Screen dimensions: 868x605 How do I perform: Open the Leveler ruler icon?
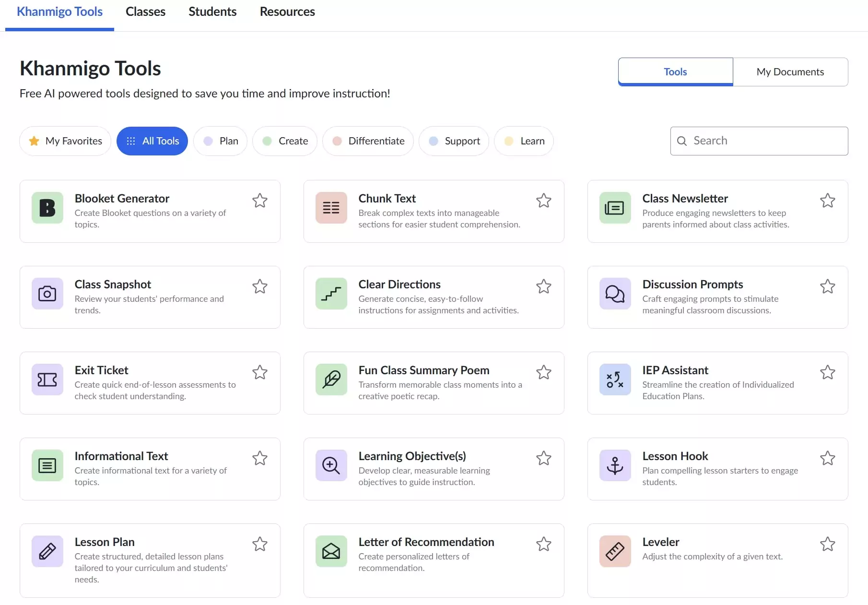(615, 551)
